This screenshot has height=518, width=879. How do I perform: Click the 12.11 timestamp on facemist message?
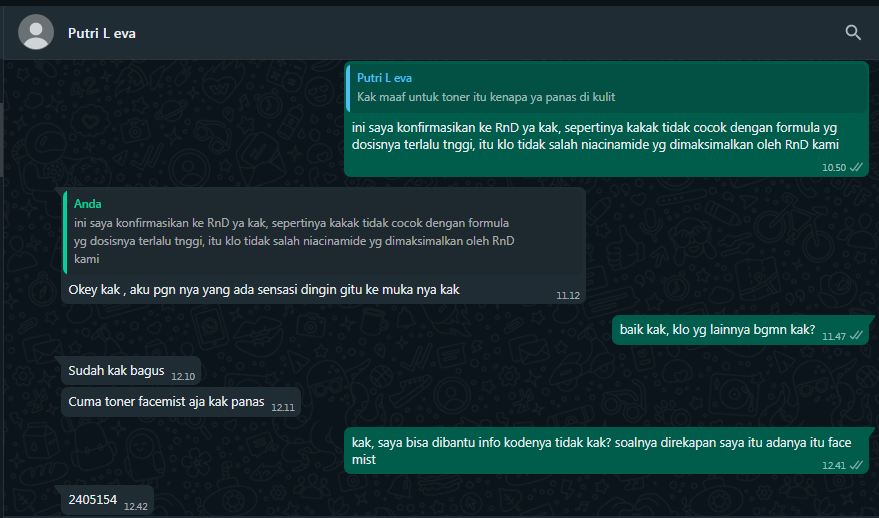(x=283, y=408)
